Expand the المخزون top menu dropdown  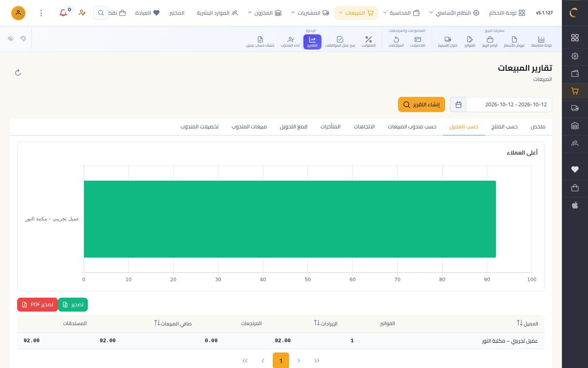click(x=265, y=13)
